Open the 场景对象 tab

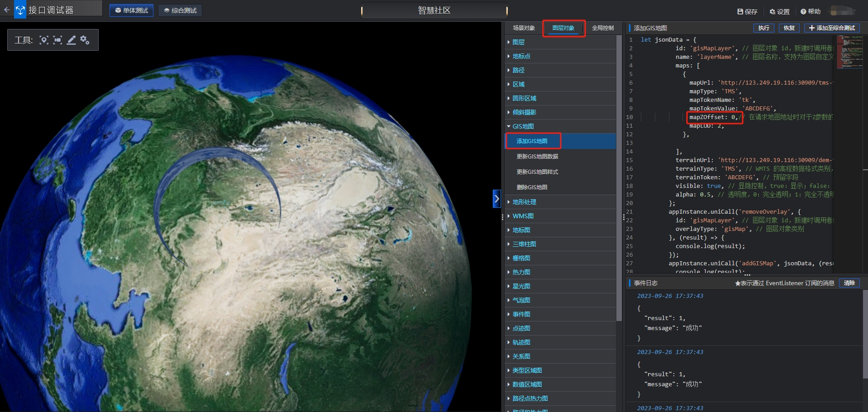tap(524, 28)
